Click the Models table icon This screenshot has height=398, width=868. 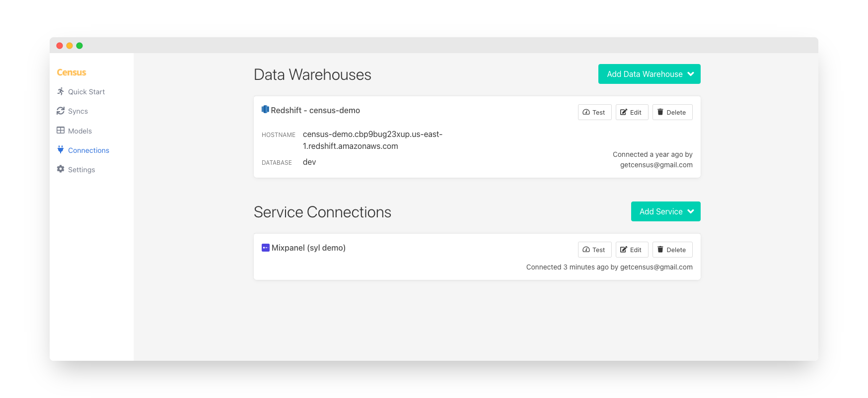click(61, 131)
